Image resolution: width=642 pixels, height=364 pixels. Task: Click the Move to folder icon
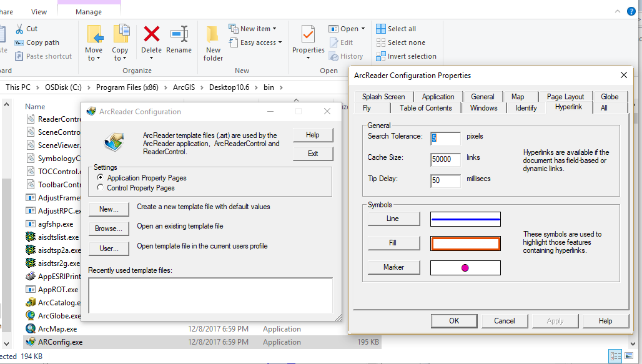(x=94, y=34)
